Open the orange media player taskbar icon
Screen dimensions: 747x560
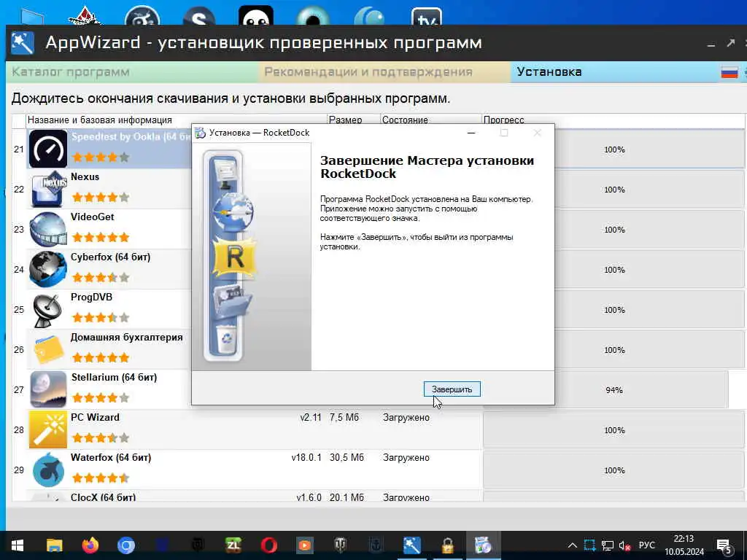pyautogui.click(x=305, y=545)
